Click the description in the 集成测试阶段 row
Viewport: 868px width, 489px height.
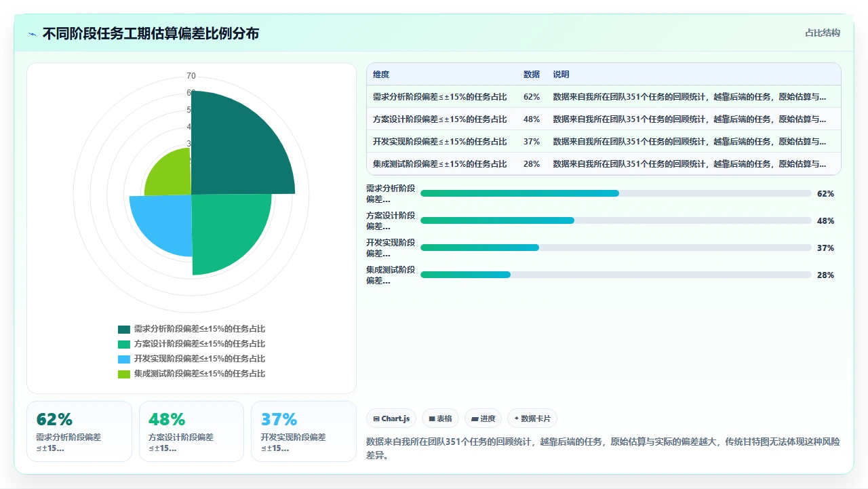[690, 164]
